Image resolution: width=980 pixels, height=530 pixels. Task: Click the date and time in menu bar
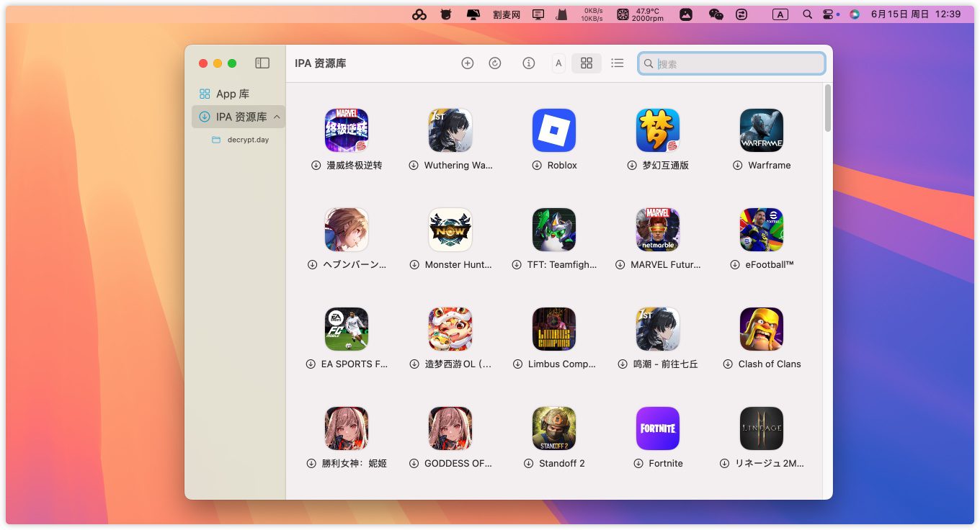coord(916,14)
